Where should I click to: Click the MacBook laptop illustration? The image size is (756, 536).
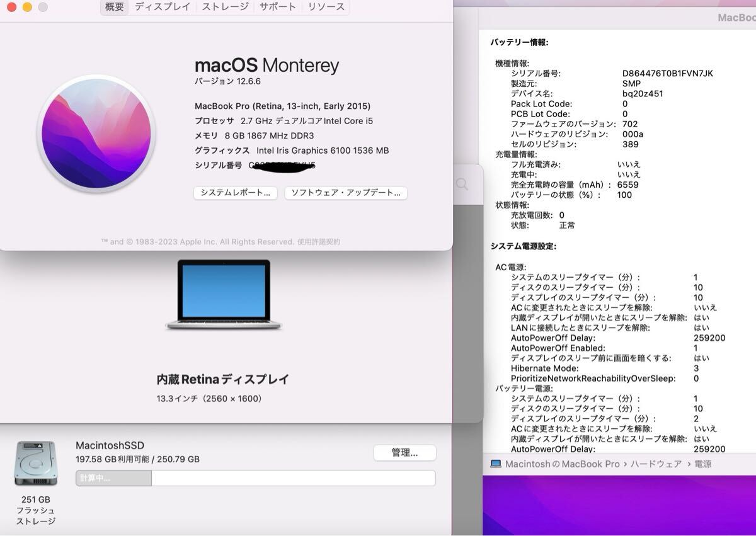pos(224,295)
